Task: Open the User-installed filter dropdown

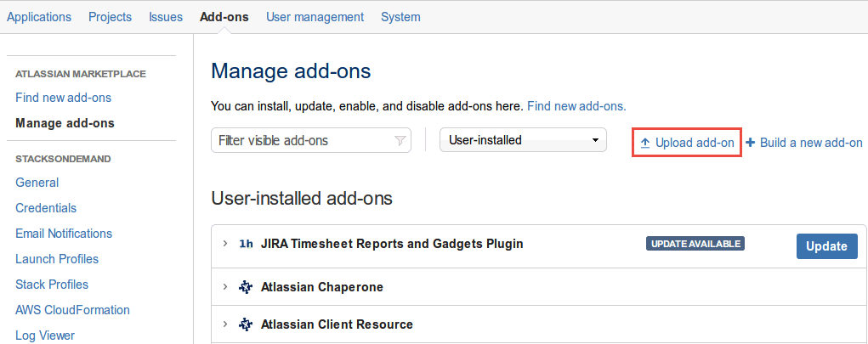Action: (x=523, y=140)
